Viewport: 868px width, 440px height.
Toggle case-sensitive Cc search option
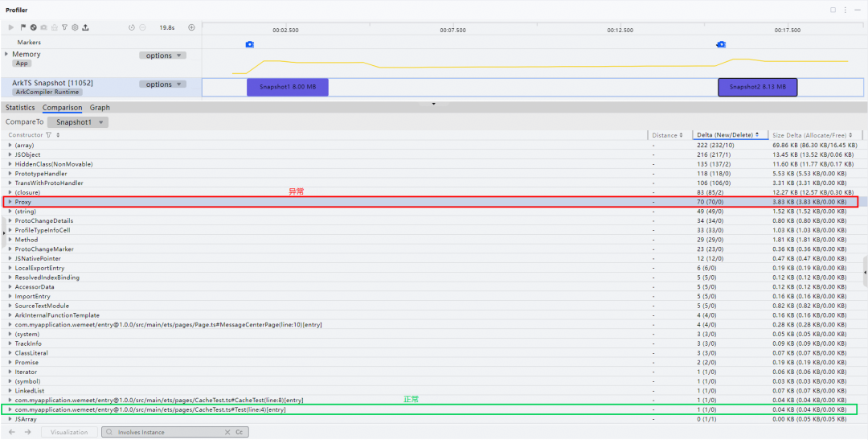click(240, 432)
